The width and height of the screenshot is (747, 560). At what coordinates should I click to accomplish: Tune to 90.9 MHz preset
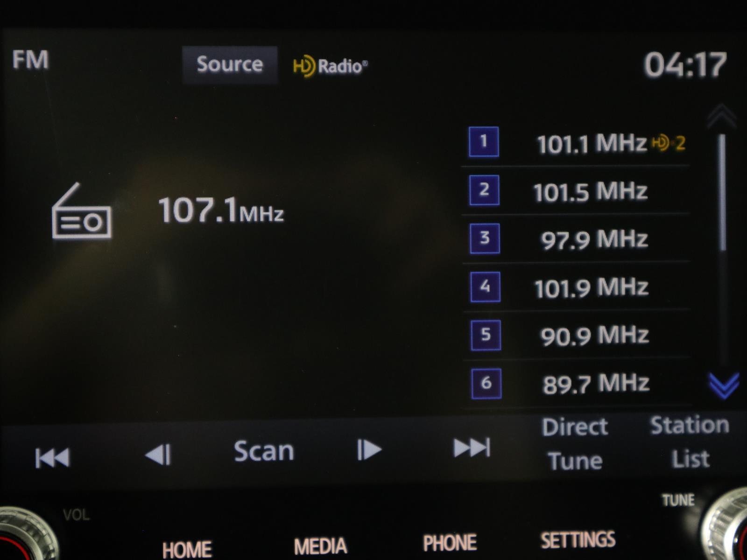tap(595, 336)
